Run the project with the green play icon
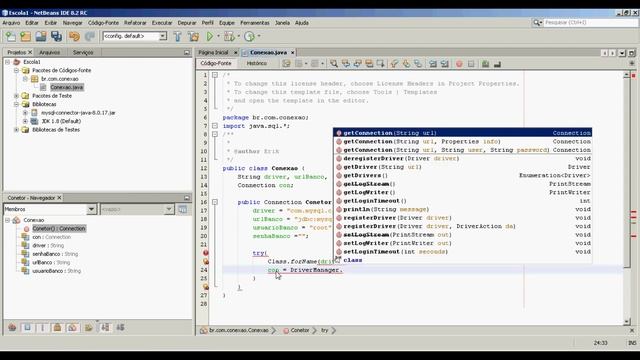 coord(210,36)
